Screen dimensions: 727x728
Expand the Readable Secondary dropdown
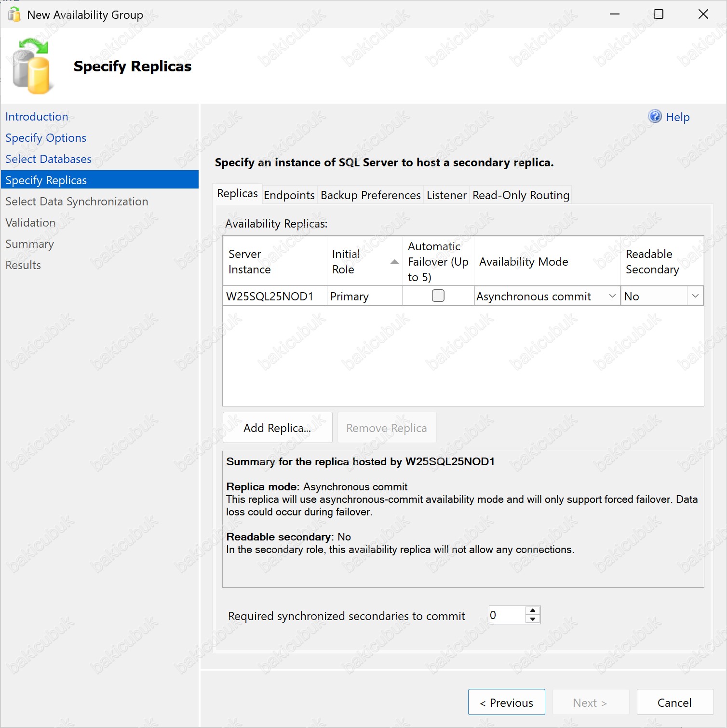click(695, 296)
